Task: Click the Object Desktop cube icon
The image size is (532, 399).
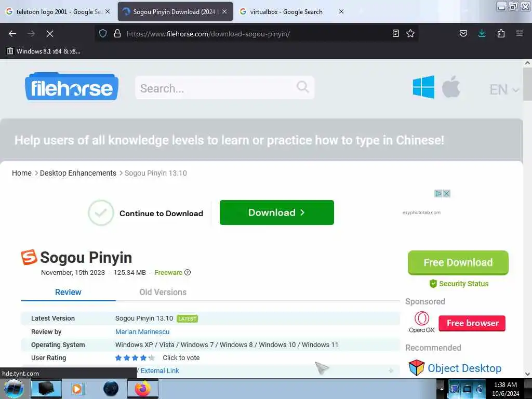Action: coord(416,368)
